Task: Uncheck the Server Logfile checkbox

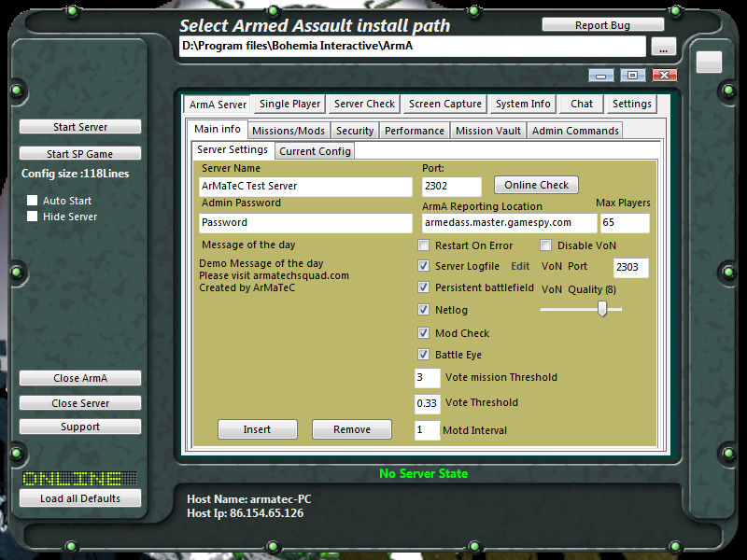Action: (x=423, y=266)
